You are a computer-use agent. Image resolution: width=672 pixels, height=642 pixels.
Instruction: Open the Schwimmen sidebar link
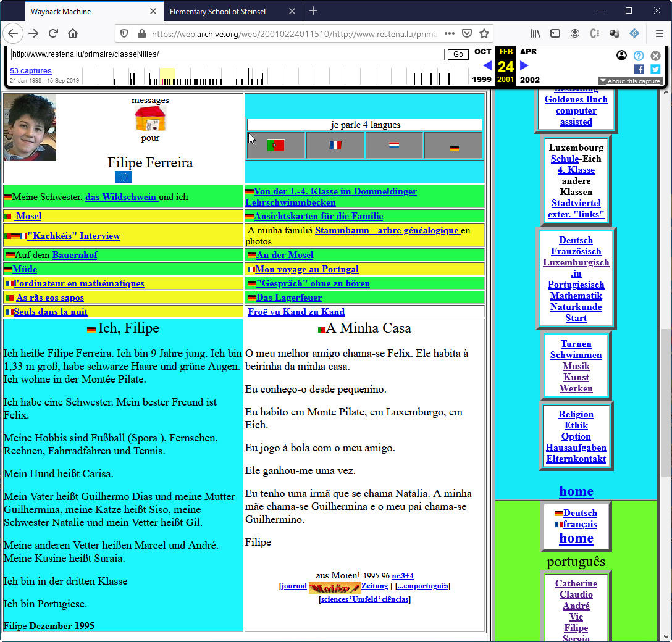(576, 354)
